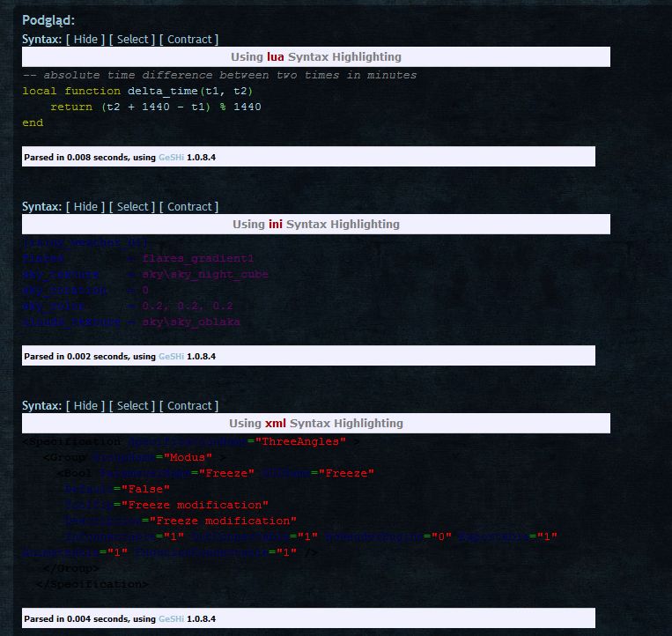This screenshot has height=636, width=672.
Task: Select all code in the xml block
Action: (x=133, y=405)
